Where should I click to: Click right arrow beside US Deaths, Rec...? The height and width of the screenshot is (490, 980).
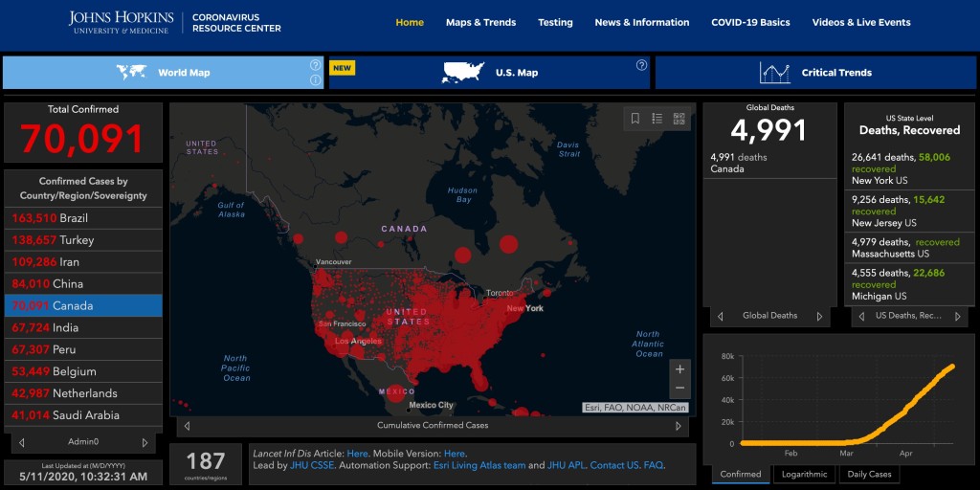pyautogui.click(x=957, y=316)
